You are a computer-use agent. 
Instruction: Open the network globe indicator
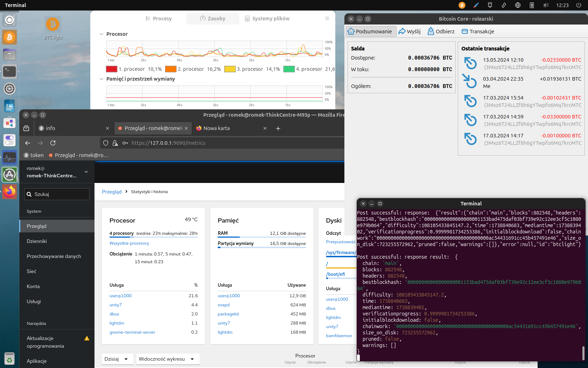pos(518,5)
